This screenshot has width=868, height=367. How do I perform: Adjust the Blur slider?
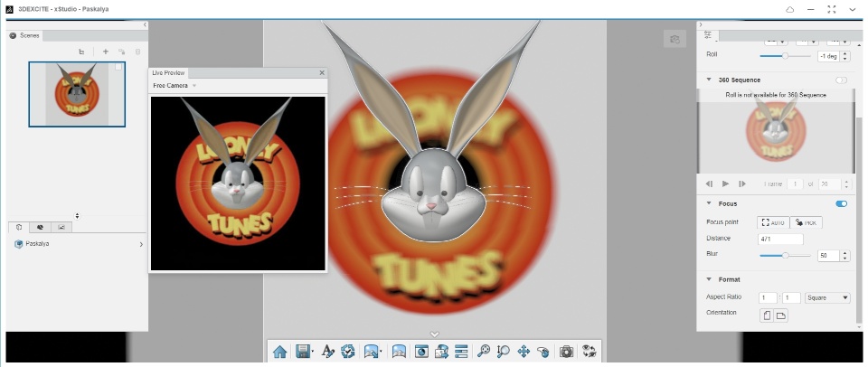785,255
